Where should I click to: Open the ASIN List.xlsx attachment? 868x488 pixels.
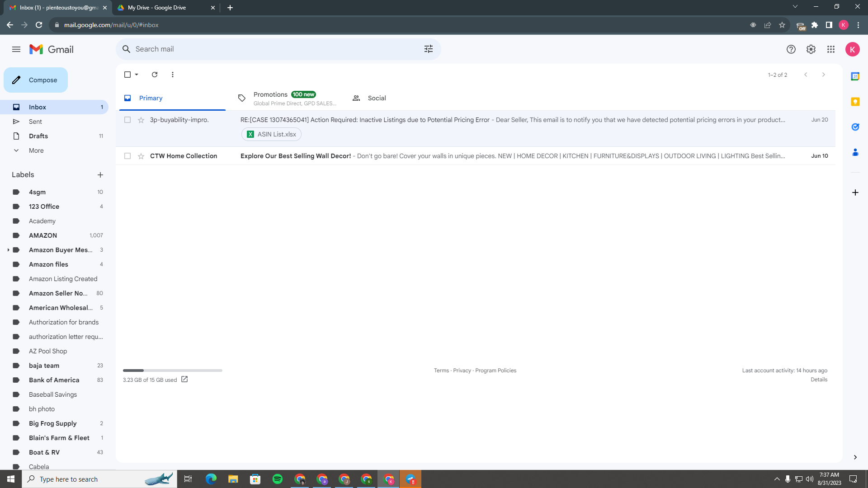[x=271, y=134]
